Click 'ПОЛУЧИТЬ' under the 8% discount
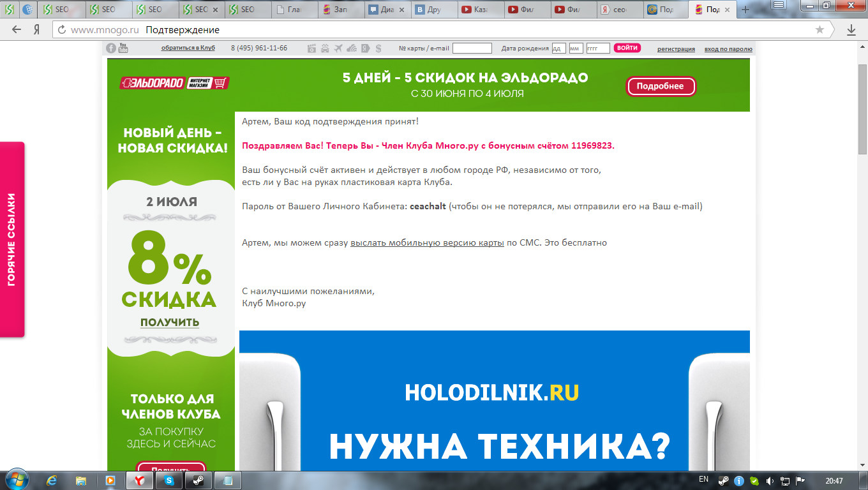Screen dimensions: 868x490 tap(170, 322)
